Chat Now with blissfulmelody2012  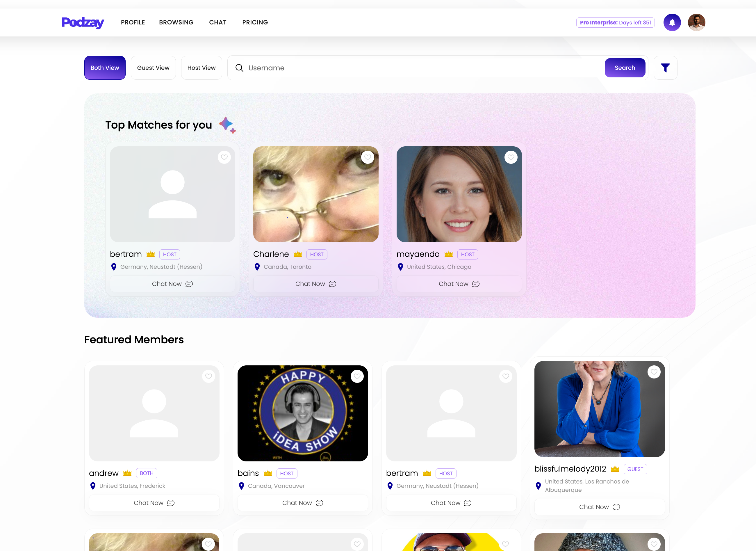coord(599,507)
